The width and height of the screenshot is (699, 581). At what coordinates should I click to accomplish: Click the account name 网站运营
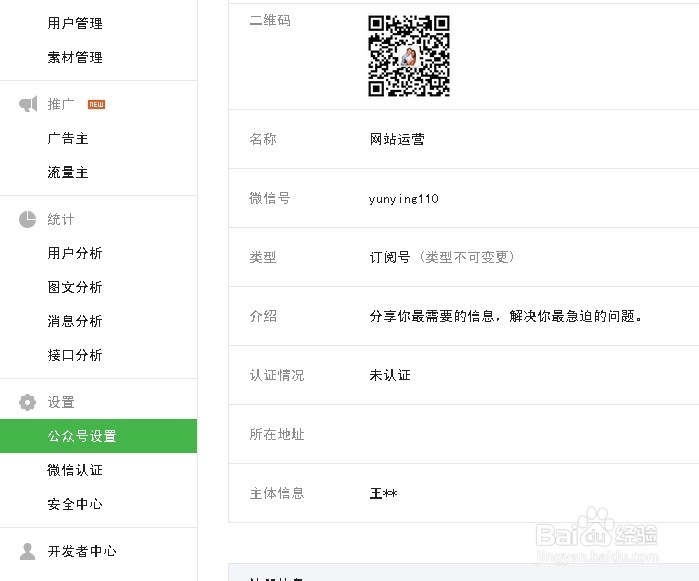pyautogui.click(x=397, y=139)
